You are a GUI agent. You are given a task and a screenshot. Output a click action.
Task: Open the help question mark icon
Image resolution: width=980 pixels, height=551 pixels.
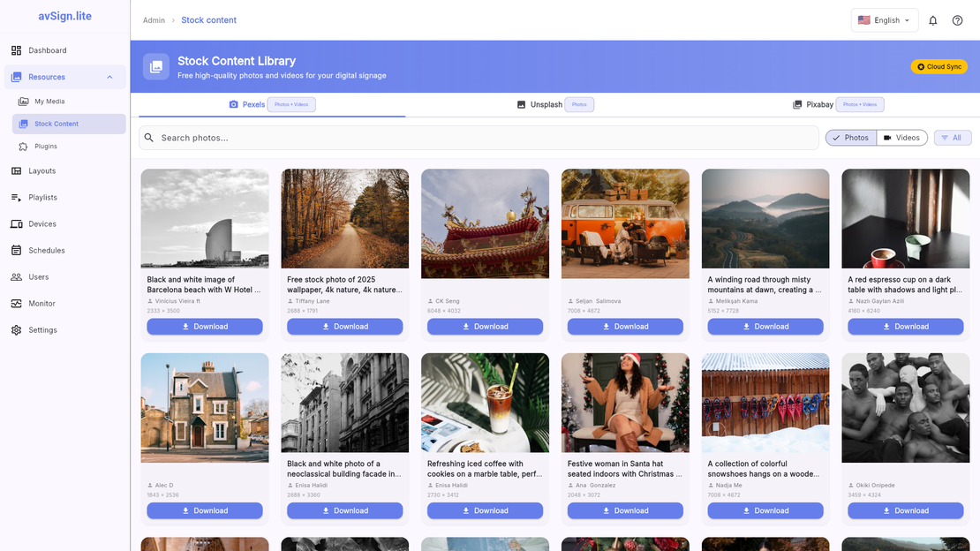tap(957, 19)
